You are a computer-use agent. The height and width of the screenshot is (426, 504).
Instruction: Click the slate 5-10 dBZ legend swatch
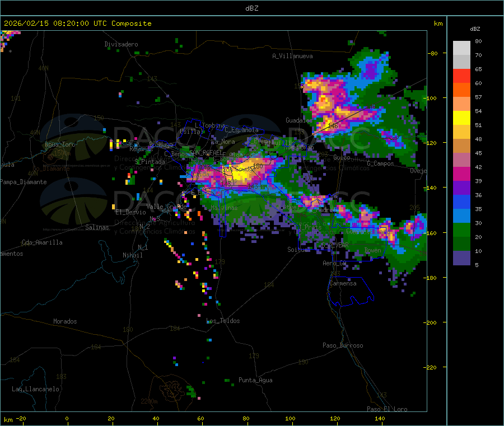(461, 258)
